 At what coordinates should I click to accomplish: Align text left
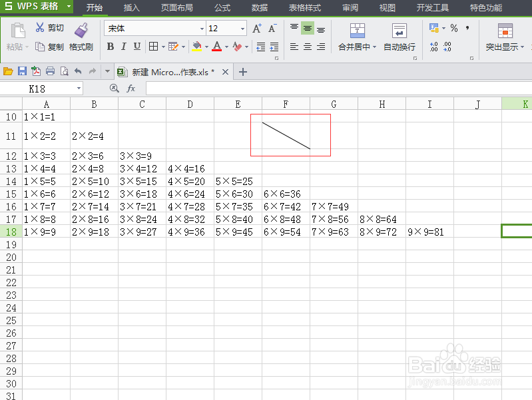point(294,47)
